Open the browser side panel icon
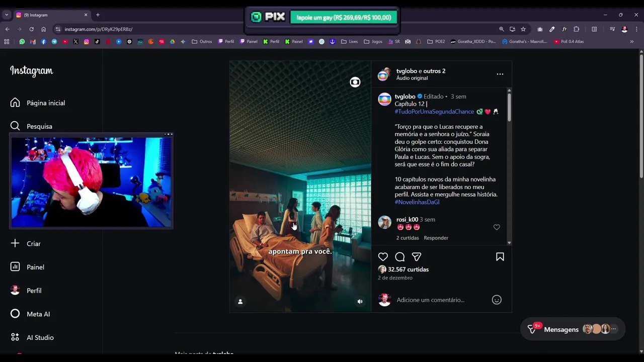Image resolution: width=644 pixels, height=362 pixels. pos(594,29)
